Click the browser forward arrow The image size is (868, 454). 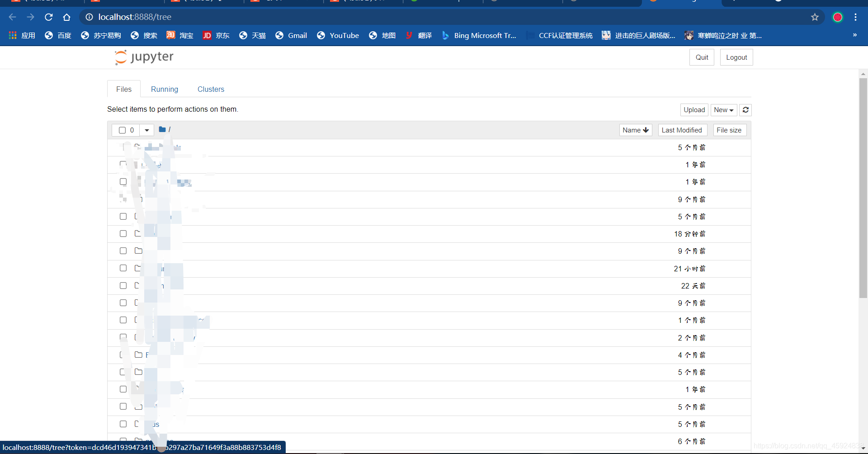point(30,17)
